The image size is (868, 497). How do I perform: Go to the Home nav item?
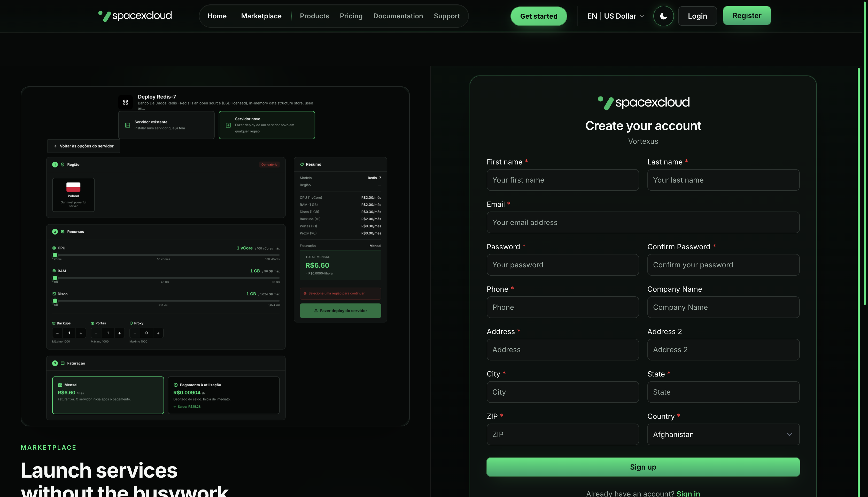pyautogui.click(x=217, y=16)
